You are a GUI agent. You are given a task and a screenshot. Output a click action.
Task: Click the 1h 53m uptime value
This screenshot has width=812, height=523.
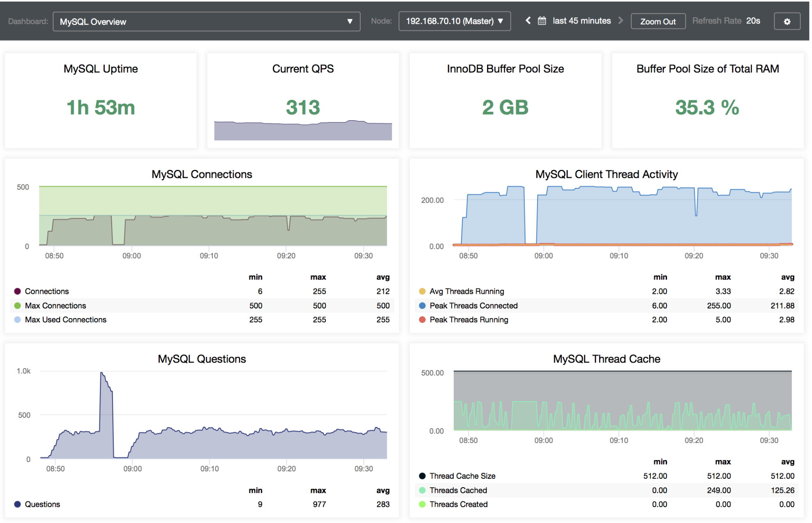pos(101,108)
